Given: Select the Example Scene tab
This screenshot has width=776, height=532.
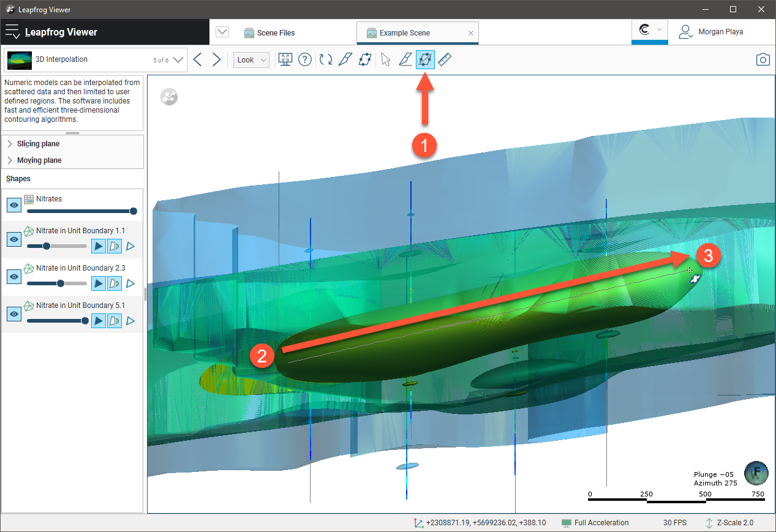Looking at the screenshot, I should click(404, 33).
